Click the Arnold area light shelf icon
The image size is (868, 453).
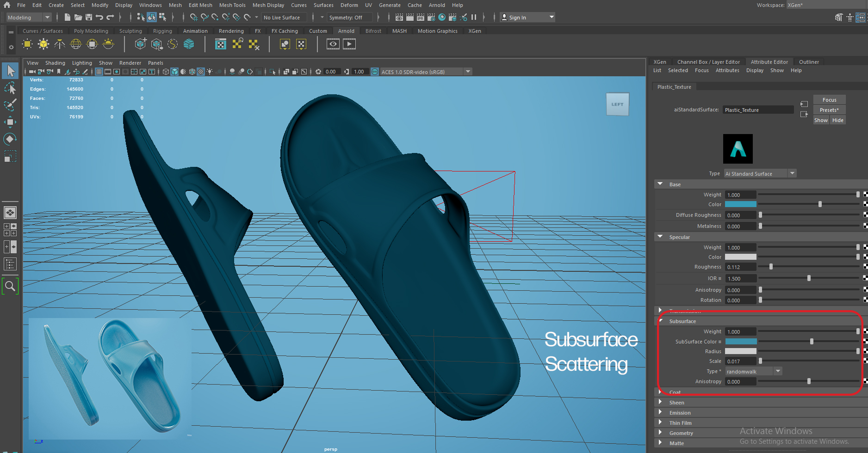pos(27,44)
